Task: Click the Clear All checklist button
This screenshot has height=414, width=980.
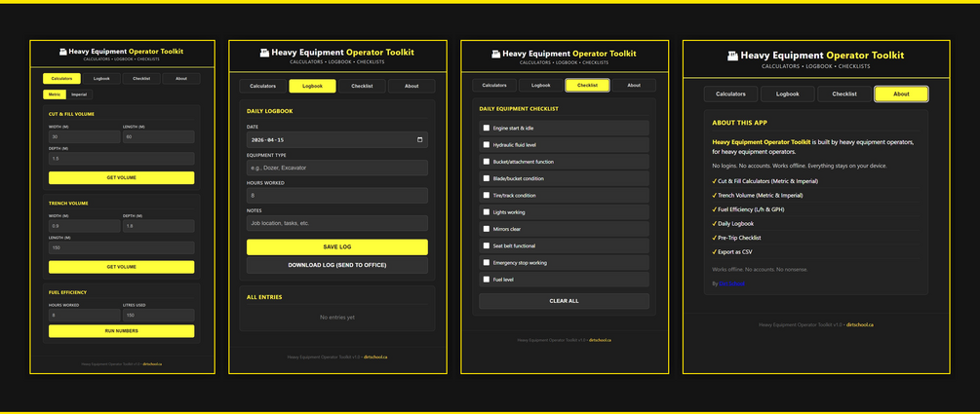Action: click(564, 301)
